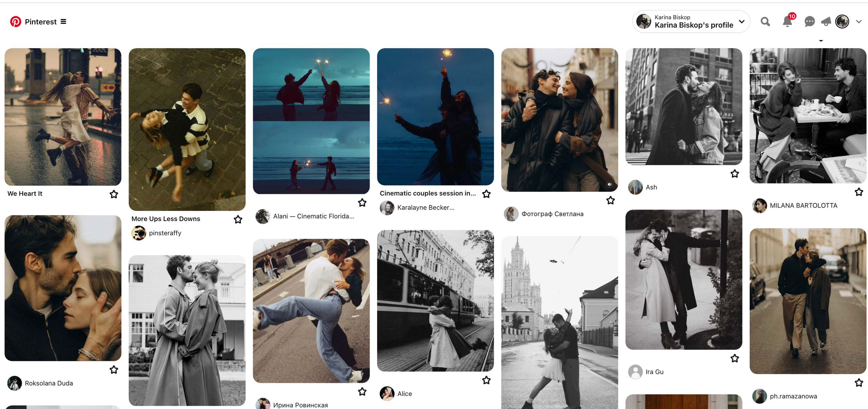Open Ira Gu's profile avatar

point(635,372)
